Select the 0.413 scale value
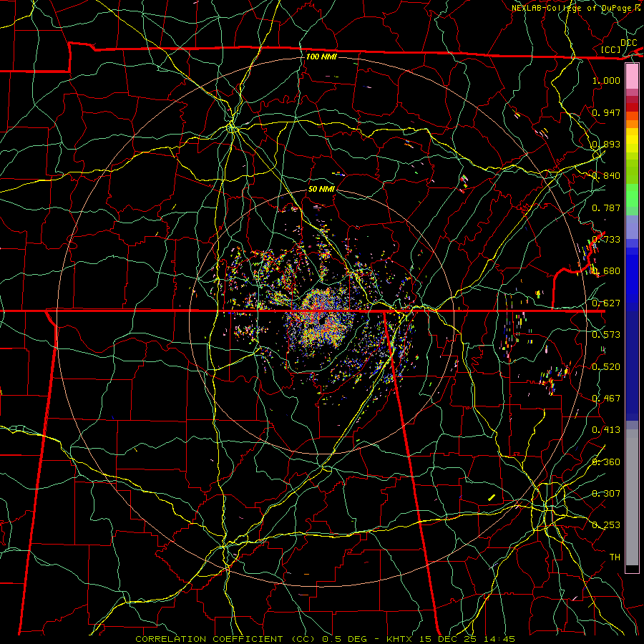 click(606, 430)
